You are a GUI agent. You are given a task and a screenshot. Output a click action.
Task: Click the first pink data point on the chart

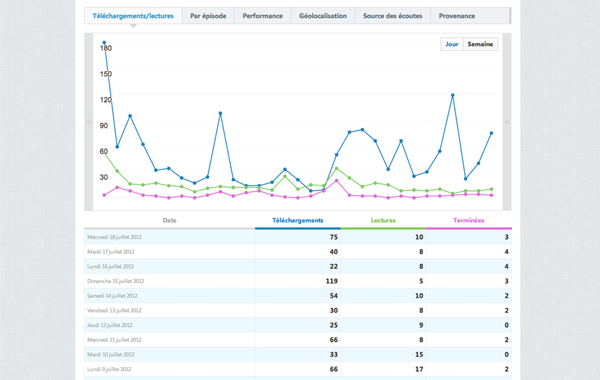(104, 195)
